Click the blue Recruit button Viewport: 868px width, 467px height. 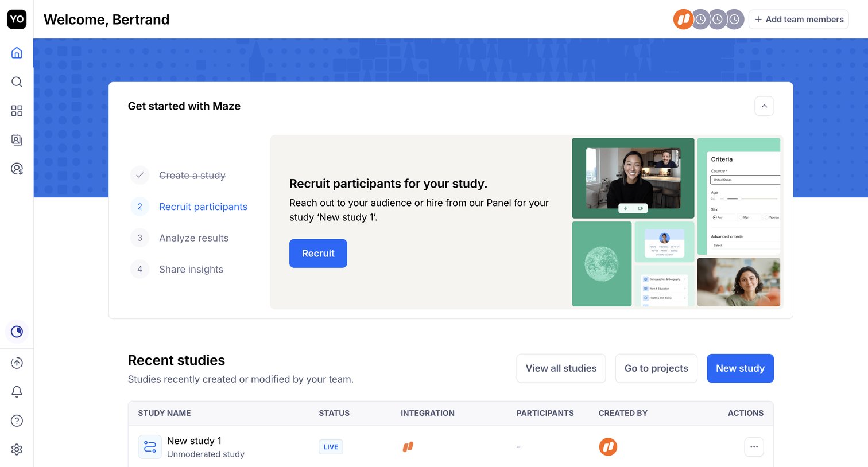[318, 254]
